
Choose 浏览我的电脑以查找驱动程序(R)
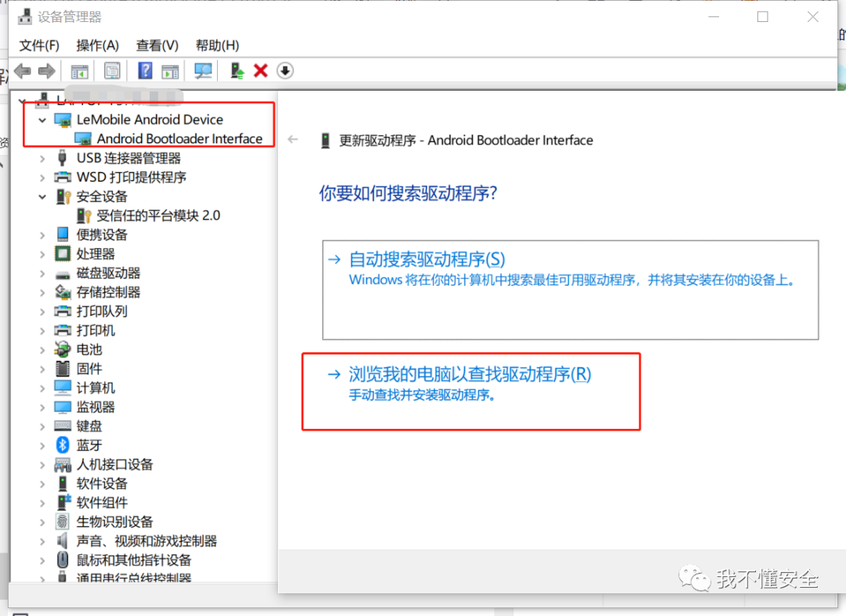(469, 375)
